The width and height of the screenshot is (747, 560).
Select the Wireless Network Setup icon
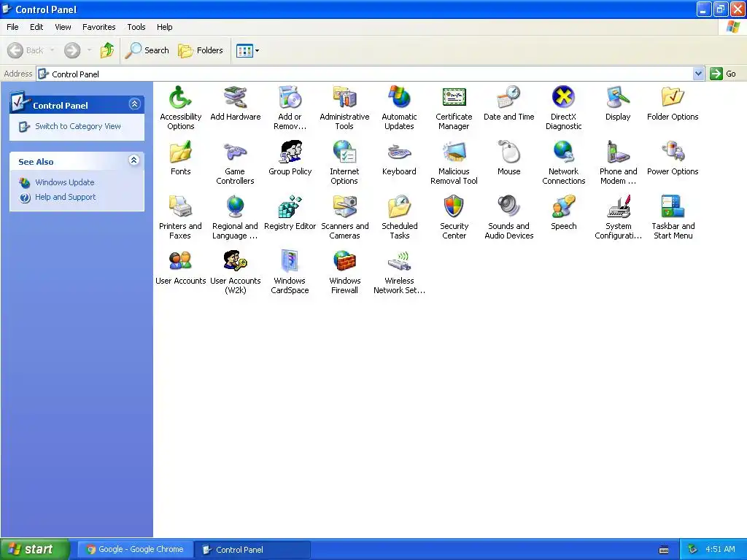click(x=399, y=262)
